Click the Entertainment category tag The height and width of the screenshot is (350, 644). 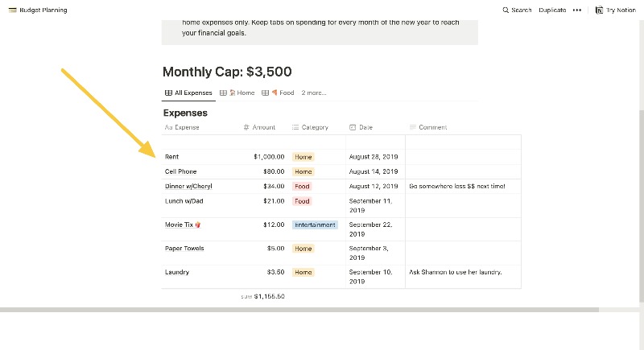(315, 224)
